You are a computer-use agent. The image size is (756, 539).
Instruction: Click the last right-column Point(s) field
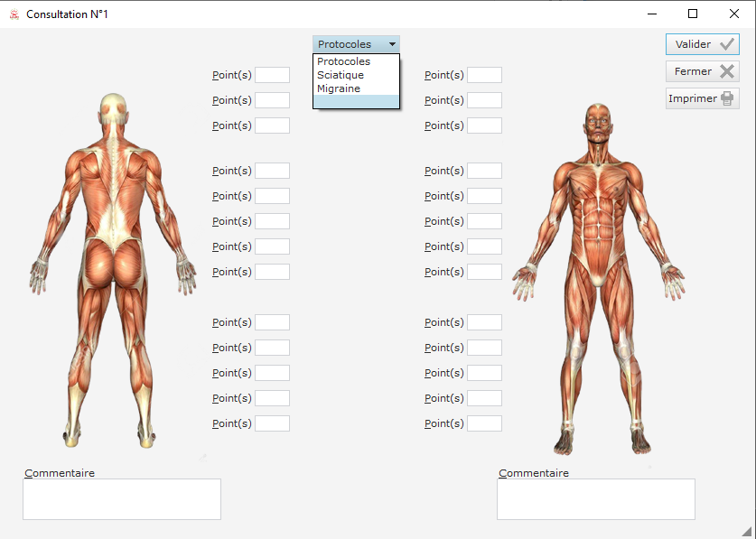[484, 423]
